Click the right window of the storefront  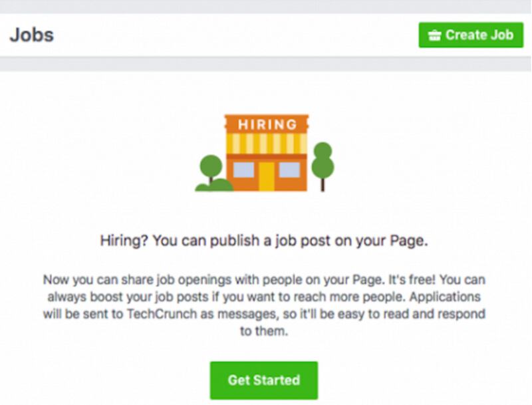[x=289, y=170]
